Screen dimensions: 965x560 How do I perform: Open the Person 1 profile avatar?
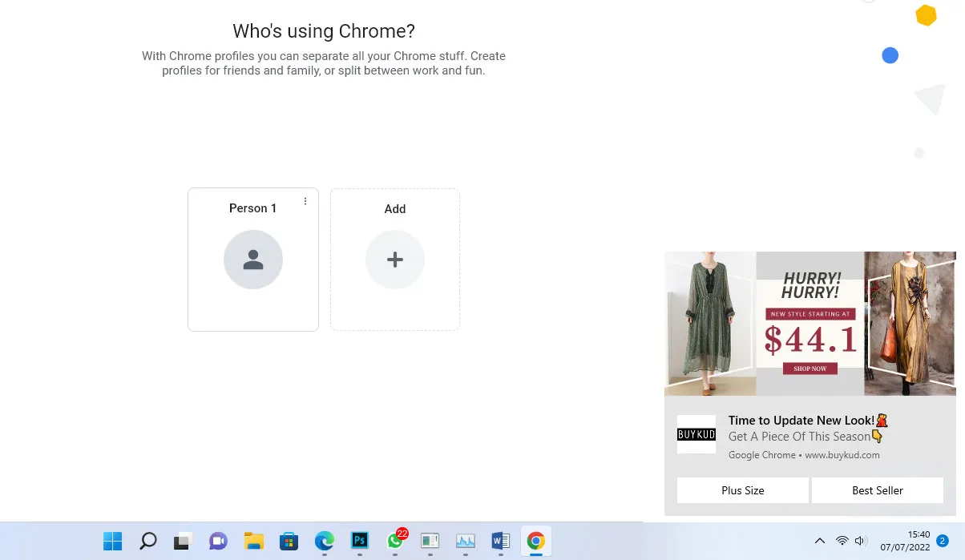pos(253,260)
